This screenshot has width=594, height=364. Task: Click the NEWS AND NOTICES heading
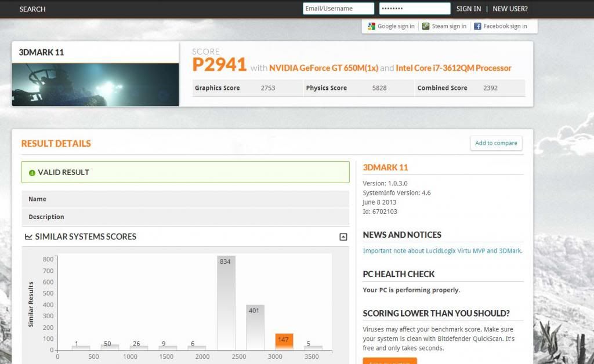pyautogui.click(x=402, y=235)
